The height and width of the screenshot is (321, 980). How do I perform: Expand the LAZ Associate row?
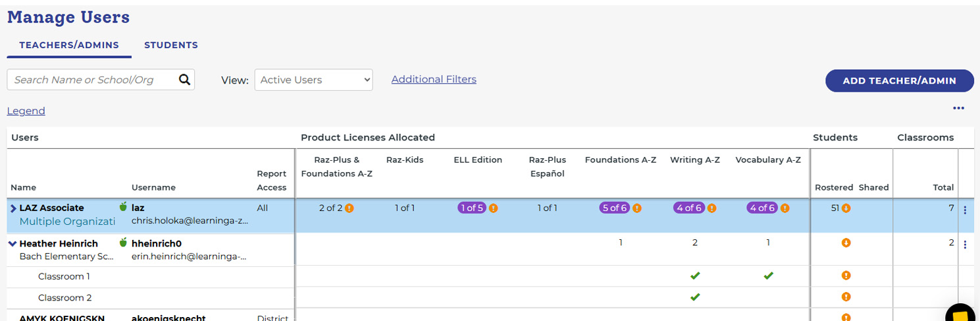pyautogui.click(x=13, y=208)
